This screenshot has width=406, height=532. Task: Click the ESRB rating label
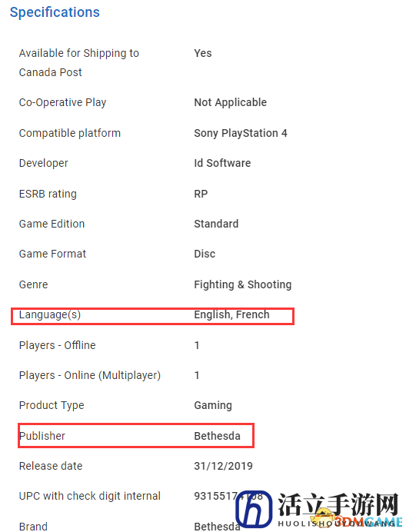click(x=48, y=194)
